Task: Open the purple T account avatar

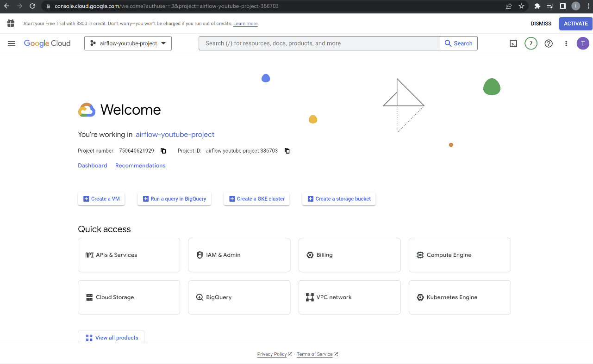Action: [x=583, y=43]
